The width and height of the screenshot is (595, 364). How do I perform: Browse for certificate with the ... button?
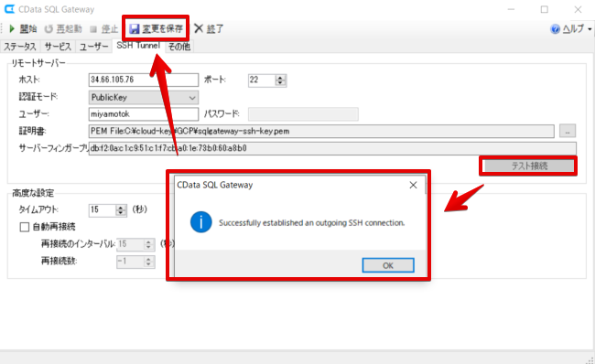568,131
